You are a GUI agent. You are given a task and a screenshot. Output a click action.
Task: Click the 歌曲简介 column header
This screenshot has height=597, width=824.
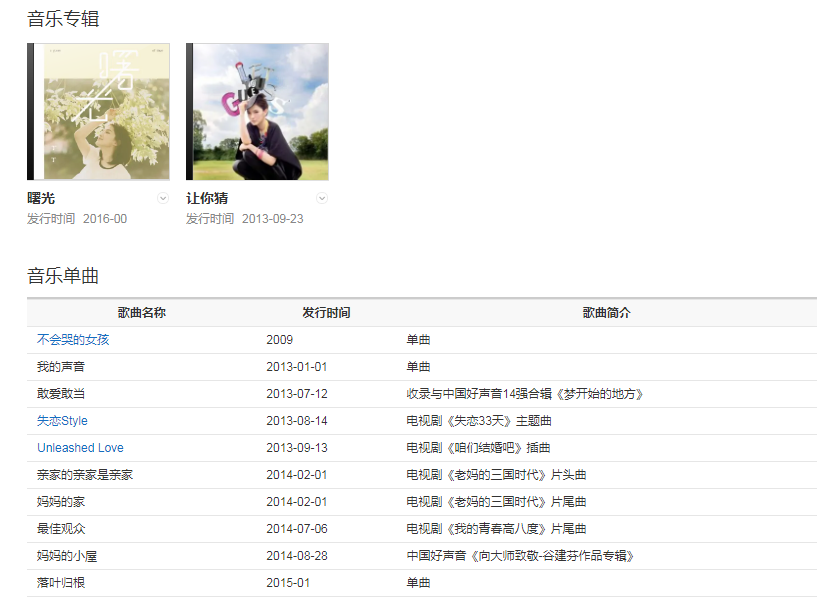coord(606,313)
